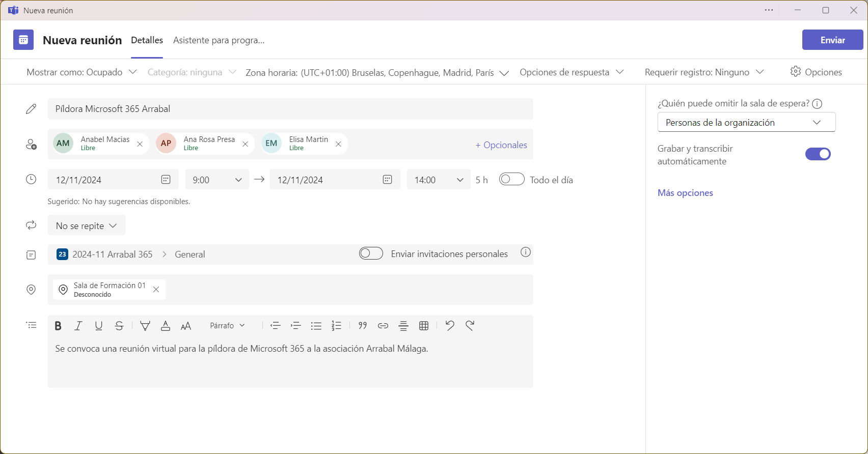The width and height of the screenshot is (868, 454).
Task: Turn off Grabar y transcribir automáticamente
Action: point(818,154)
